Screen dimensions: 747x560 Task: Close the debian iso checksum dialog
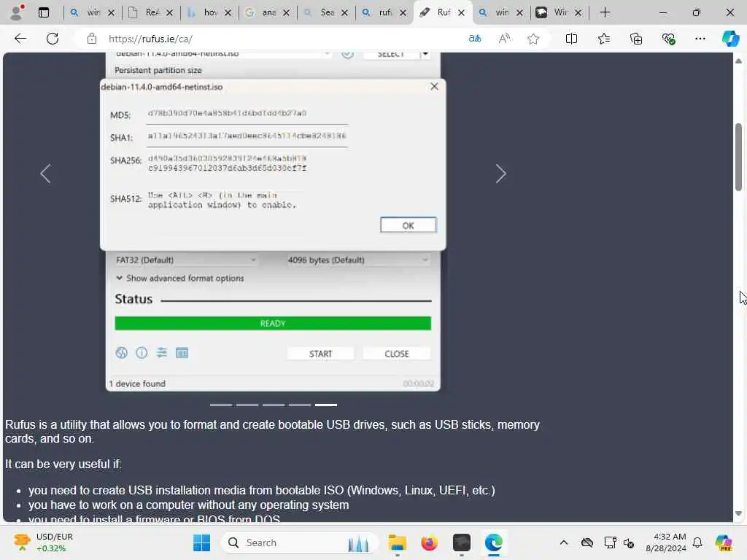tap(434, 86)
